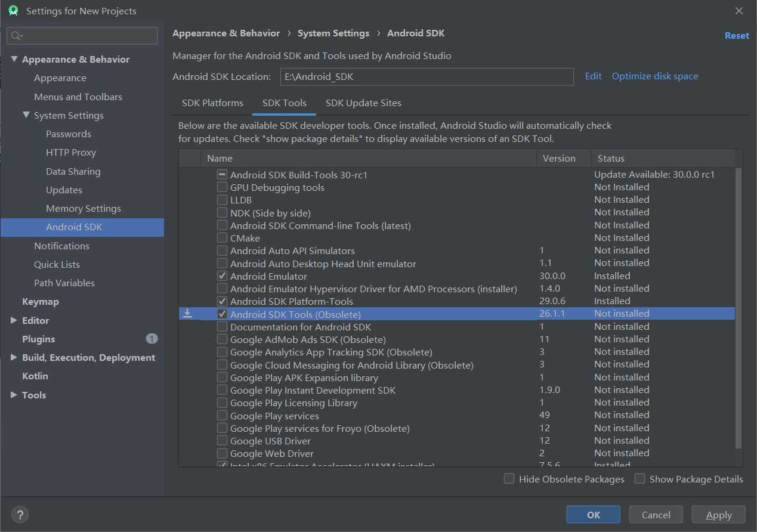The width and height of the screenshot is (757, 532).
Task: Enable Hide Obsolete Packages checkbox
Action: coord(509,478)
